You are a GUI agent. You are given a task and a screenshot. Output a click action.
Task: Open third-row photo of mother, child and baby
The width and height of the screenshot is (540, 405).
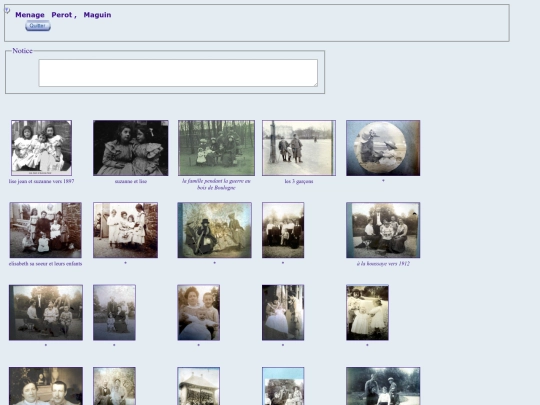pyautogui.click(x=198, y=312)
